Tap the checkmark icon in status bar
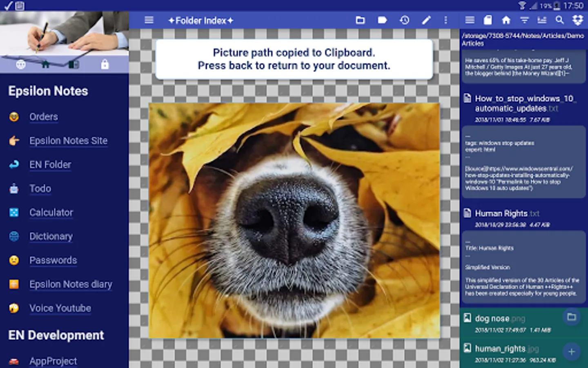Viewport: 588px width, 368px height. click(x=8, y=5)
